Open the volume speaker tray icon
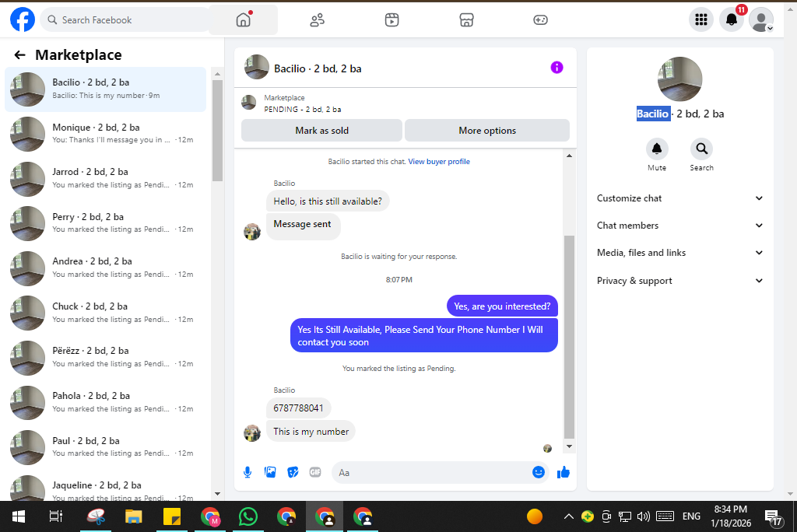Viewport: 797px width, 532px height. tap(643, 516)
